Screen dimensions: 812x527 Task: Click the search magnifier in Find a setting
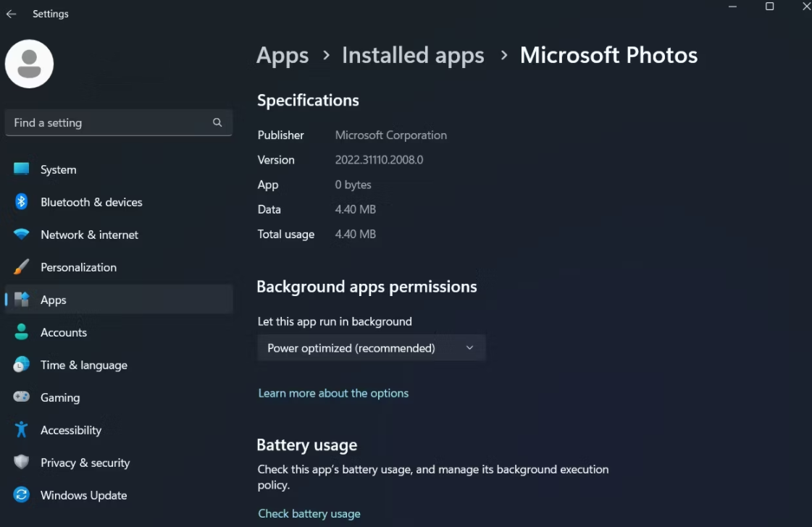[217, 122]
